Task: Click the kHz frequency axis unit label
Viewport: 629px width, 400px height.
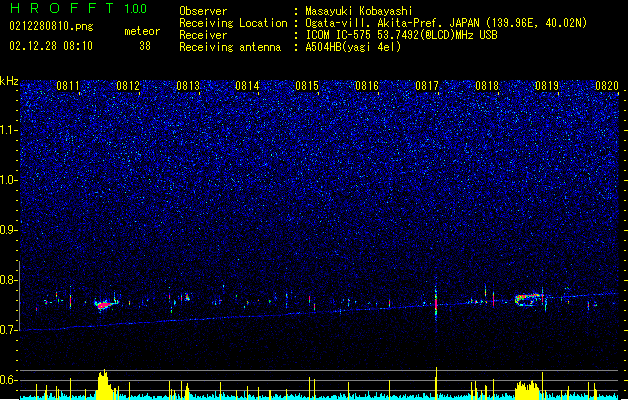Action: coord(9,81)
